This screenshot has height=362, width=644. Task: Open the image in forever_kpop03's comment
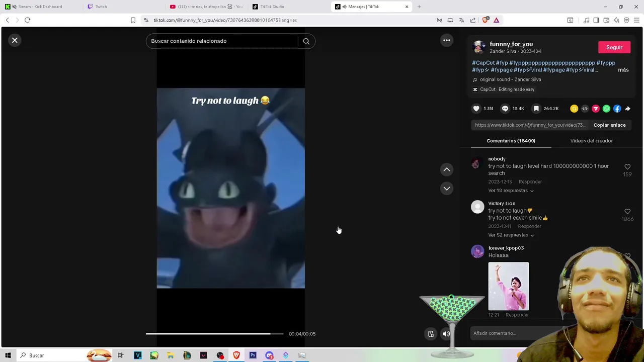tap(508, 286)
